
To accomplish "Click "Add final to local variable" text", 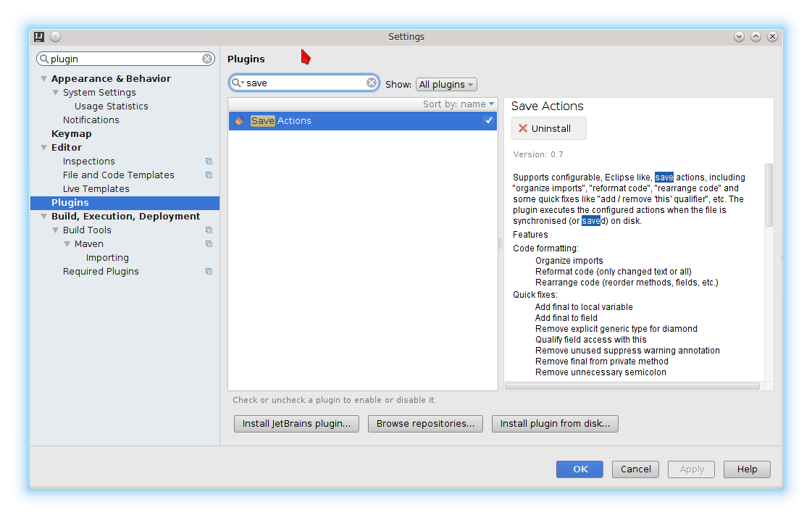I will pyautogui.click(x=584, y=307).
